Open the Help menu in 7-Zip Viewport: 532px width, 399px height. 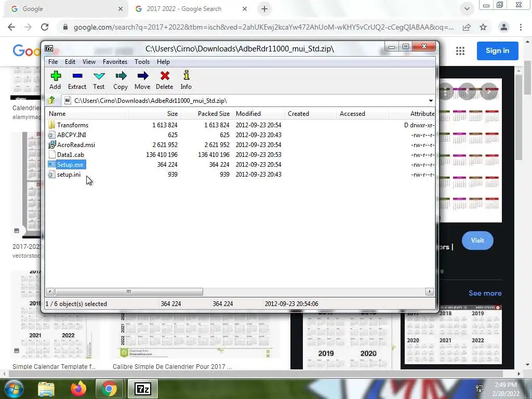(163, 62)
